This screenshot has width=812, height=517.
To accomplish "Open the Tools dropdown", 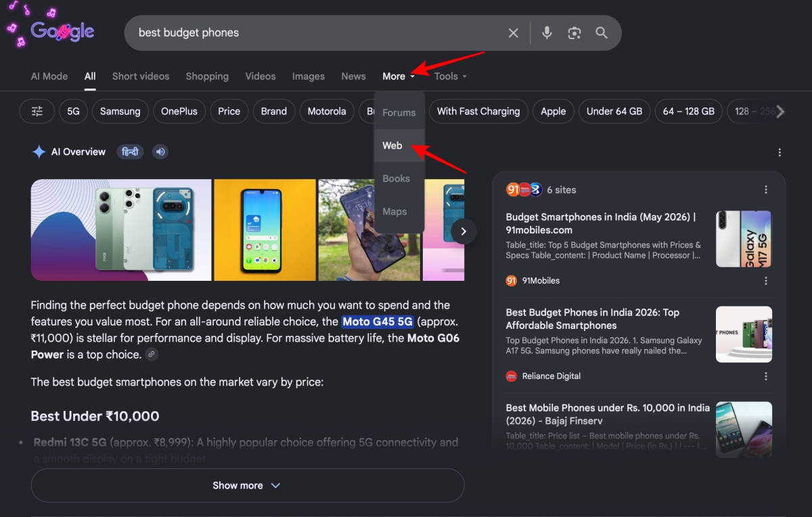I will coord(451,76).
